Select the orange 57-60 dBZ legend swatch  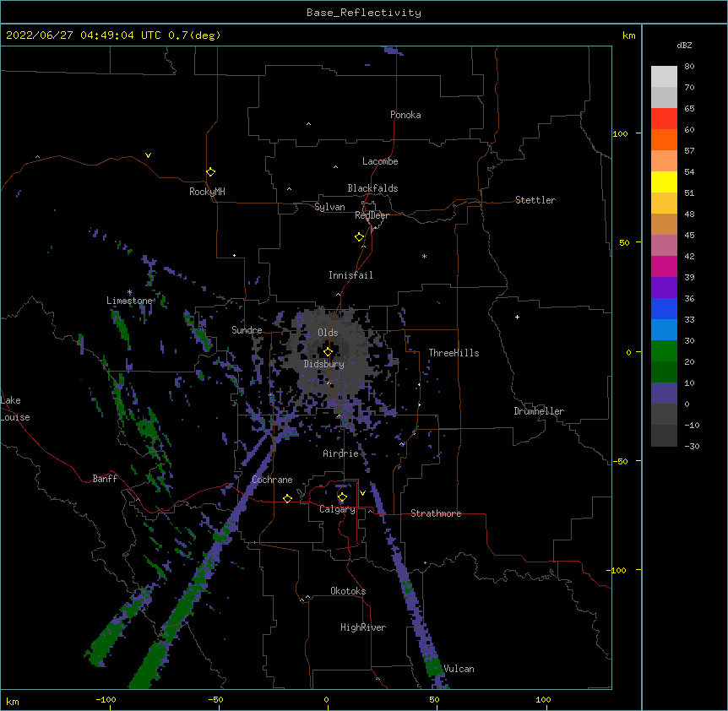tap(664, 139)
